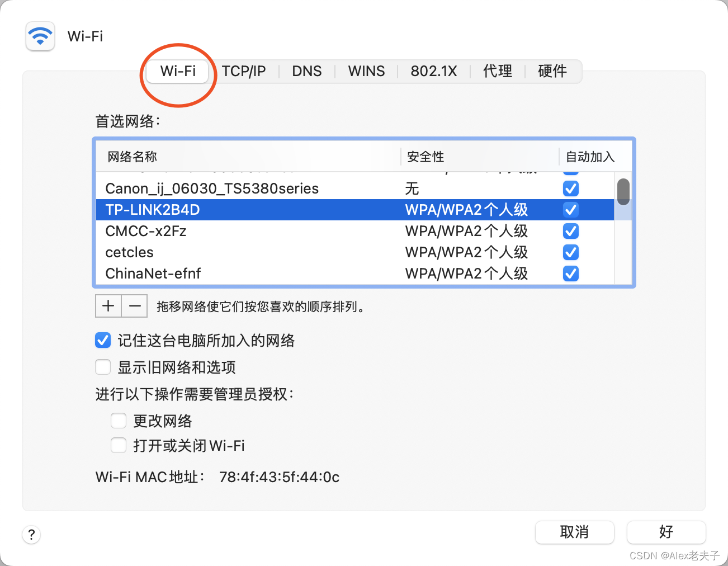728x566 pixels.
Task: Toggle auto-join for ChinaNet-efnf
Action: [x=571, y=273]
